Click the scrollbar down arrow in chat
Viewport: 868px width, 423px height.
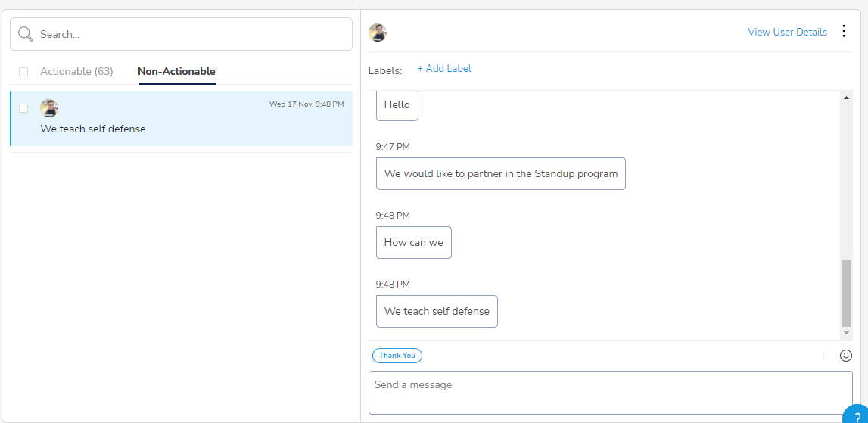846,333
